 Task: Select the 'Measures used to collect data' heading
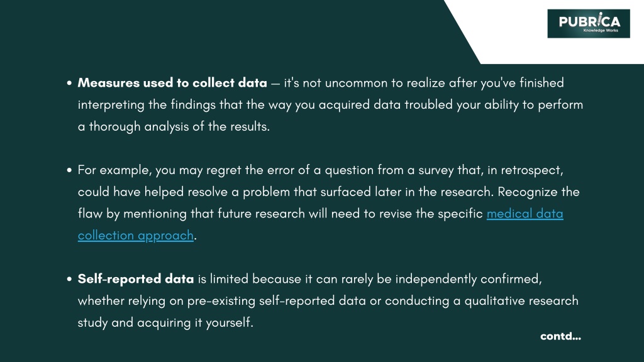(x=172, y=83)
